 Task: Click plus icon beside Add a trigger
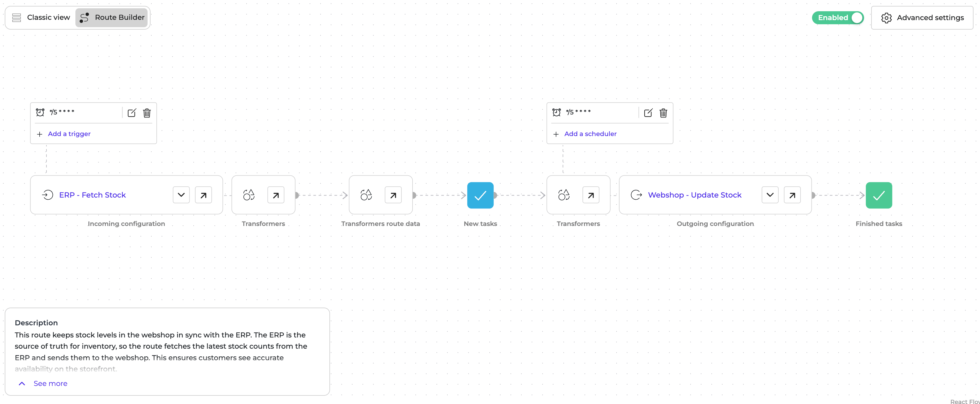click(x=40, y=134)
